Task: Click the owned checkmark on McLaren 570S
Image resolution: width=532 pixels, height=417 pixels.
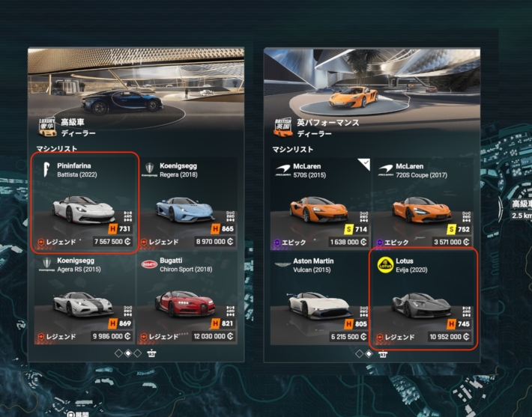Action: point(365,164)
